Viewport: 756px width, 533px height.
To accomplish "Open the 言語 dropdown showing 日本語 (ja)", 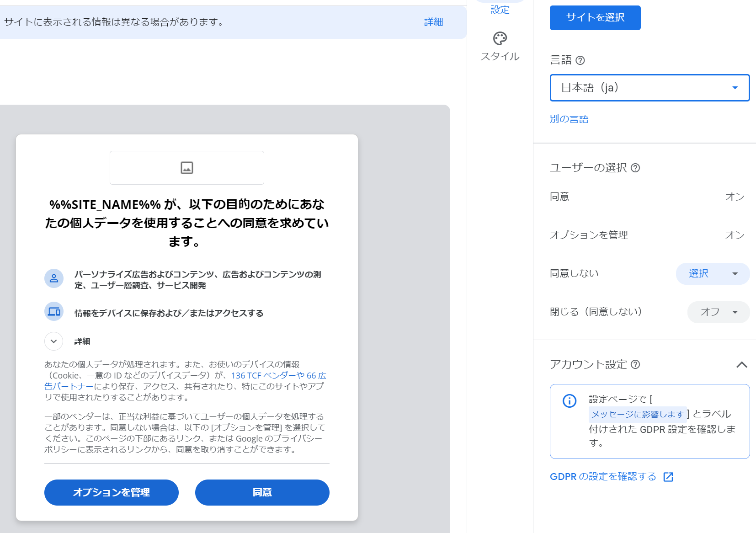I will coord(650,88).
